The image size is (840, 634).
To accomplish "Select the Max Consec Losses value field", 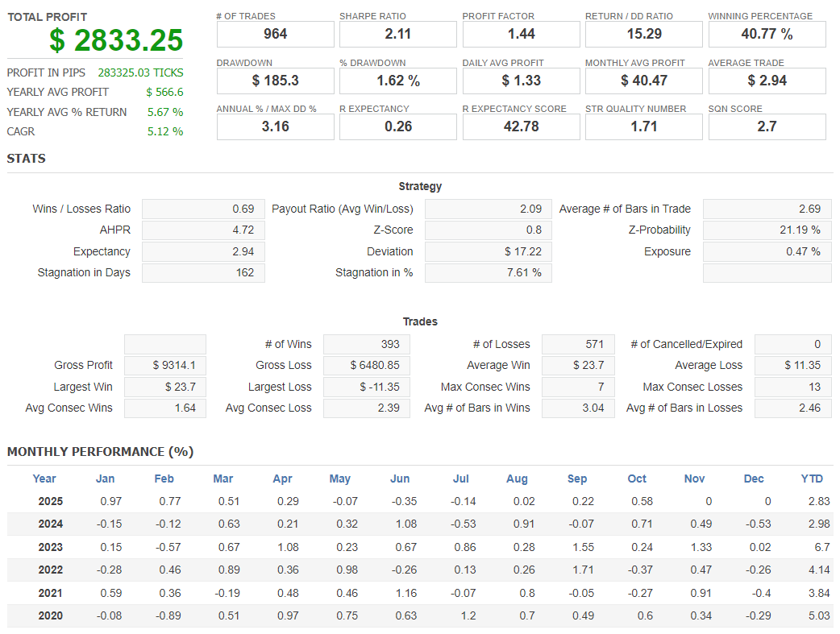I will point(793,387).
